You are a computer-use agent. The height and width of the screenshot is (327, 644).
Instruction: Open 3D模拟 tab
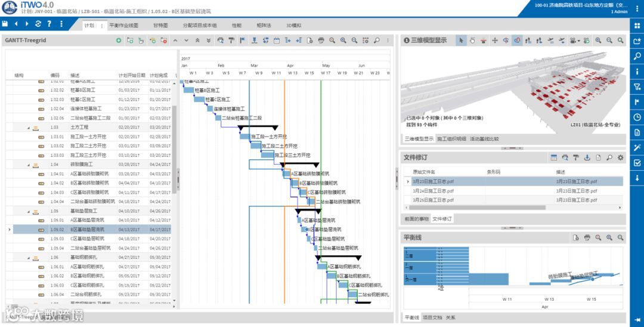293,26
